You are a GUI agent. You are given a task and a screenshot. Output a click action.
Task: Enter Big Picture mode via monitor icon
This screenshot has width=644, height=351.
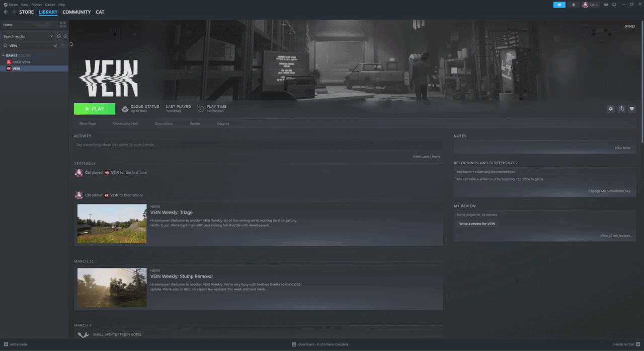(x=614, y=5)
